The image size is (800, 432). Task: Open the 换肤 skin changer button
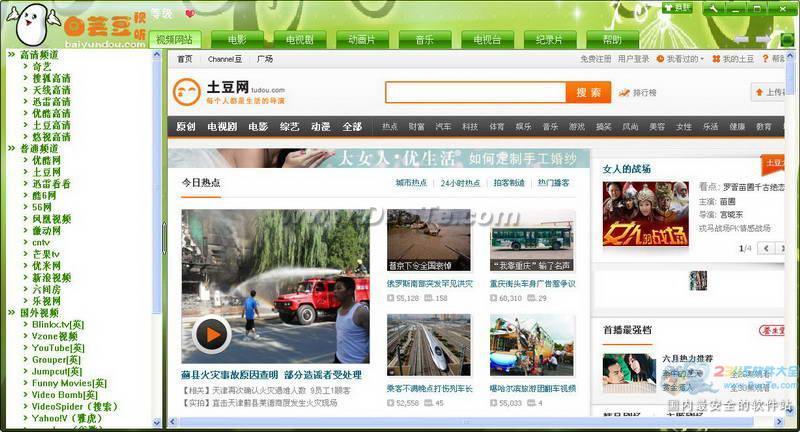[x=677, y=8]
